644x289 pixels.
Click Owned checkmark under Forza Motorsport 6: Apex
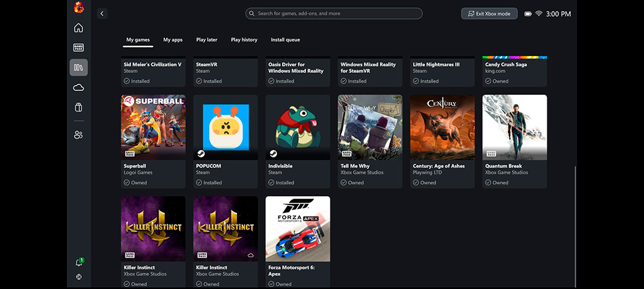[x=272, y=284]
